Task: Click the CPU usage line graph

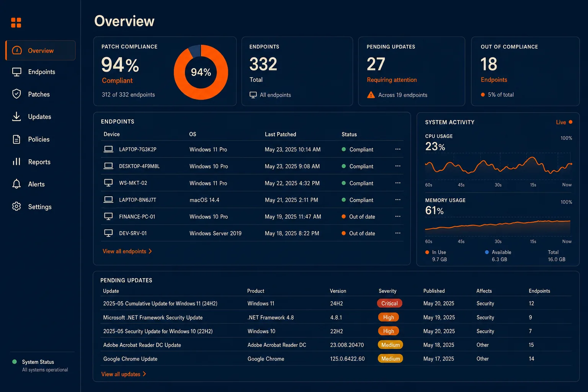Action: [x=498, y=165]
